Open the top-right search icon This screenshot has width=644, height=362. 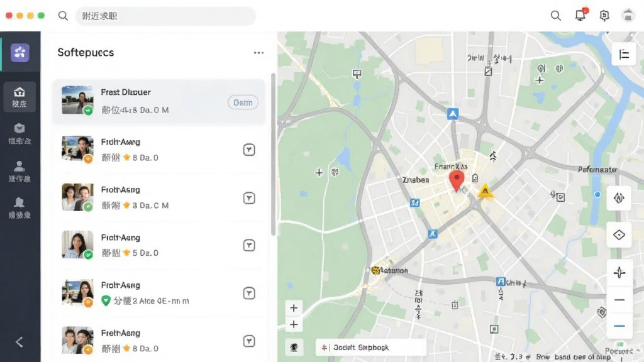point(556,16)
